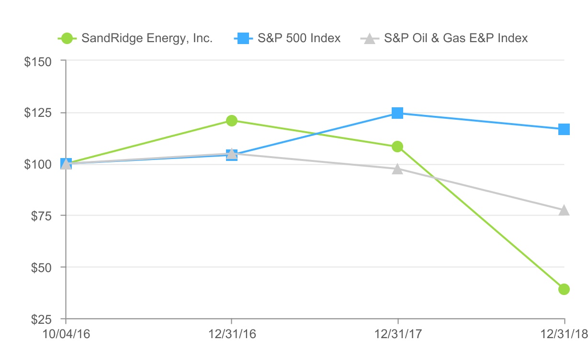Toggle the S&P Oil & Gas E&P Index label
This screenshot has width=588, height=364.
(x=456, y=38)
